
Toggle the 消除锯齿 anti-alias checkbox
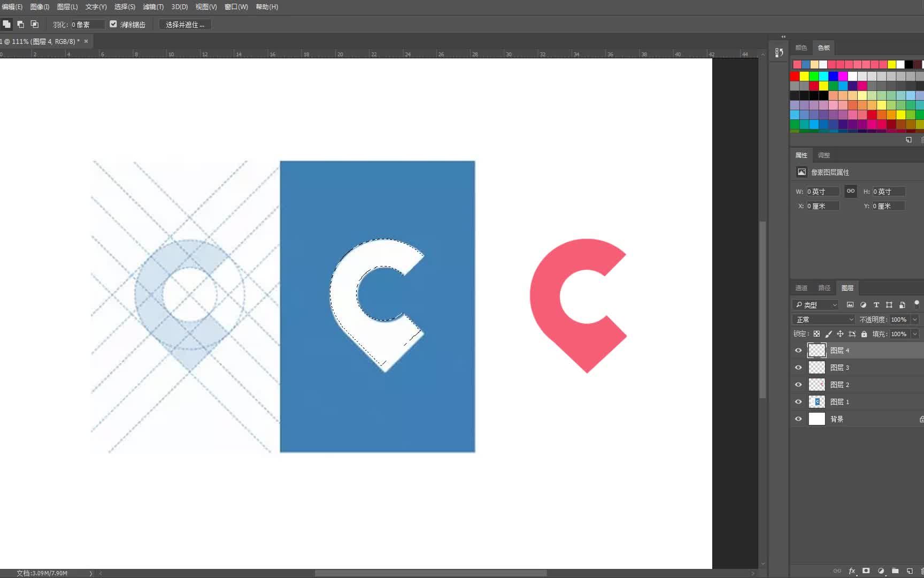click(113, 24)
